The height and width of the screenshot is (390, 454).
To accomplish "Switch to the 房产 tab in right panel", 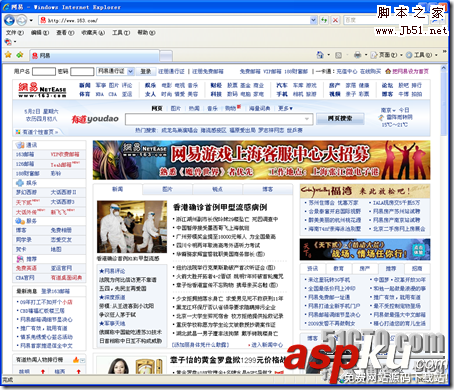I will (x=365, y=268).
